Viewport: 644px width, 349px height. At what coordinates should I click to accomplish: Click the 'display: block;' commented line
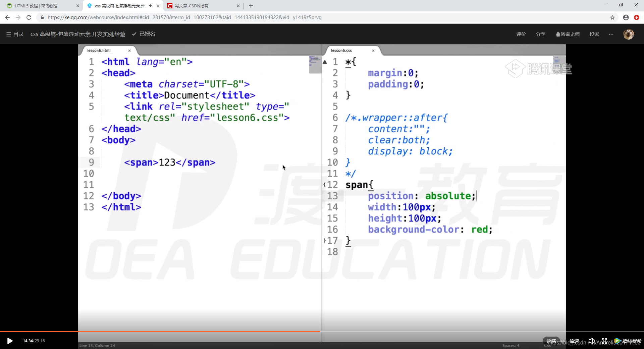[x=410, y=151]
